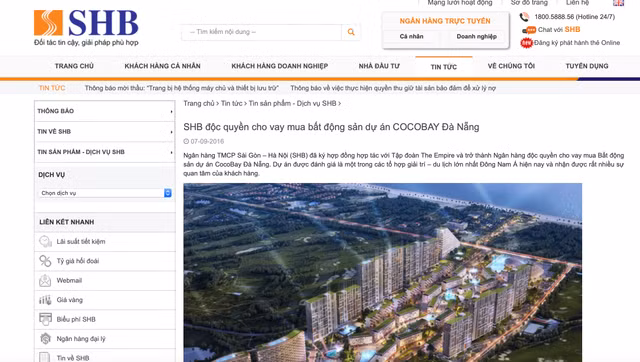Viewport: 640px width, 362px height.
Task: Click the thu giữ tài sản bảo đảm ticker notice
Action: click(x=393, y=88)
